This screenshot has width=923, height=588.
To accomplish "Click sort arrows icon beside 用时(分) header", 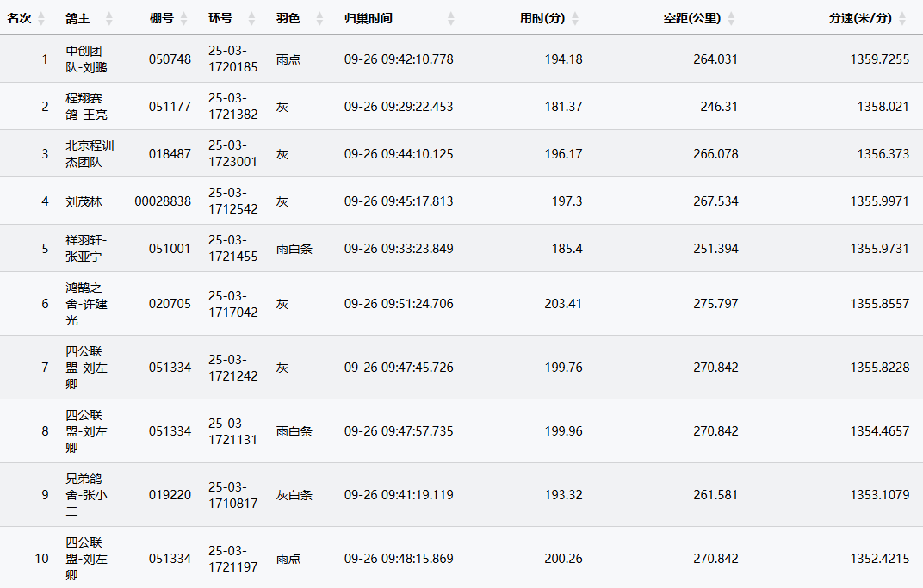I will tap(575, 18).
